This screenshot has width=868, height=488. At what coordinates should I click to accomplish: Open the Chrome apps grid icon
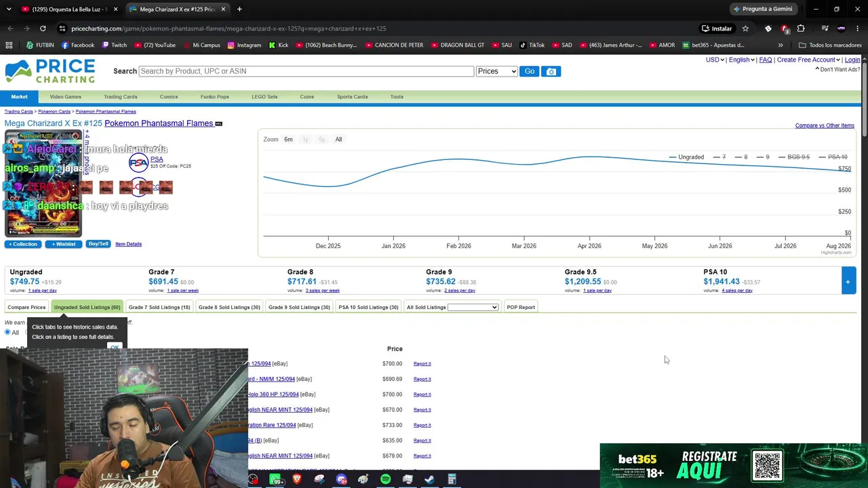9,45
